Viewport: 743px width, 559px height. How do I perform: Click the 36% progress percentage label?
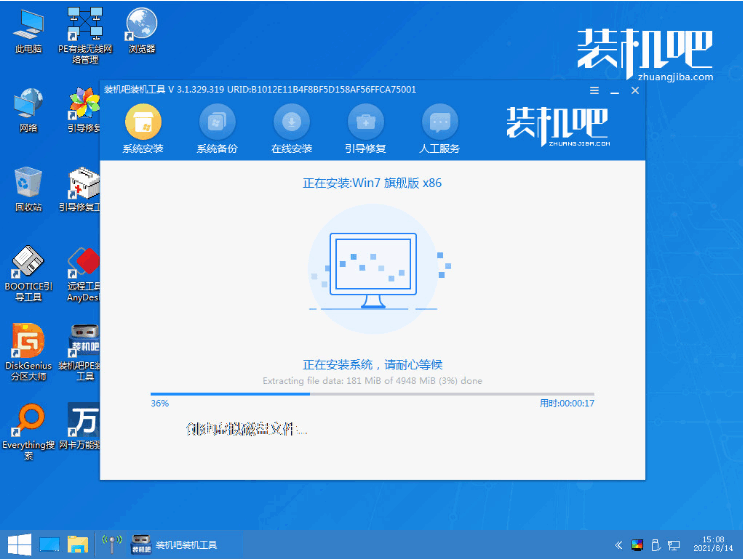tap(160, 403)
